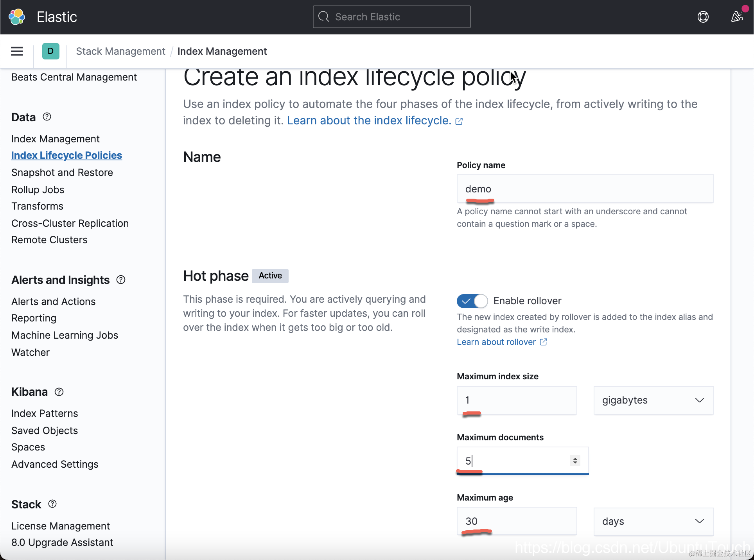754x560 pixels.
Task: Focus the Search Elastic box
Action: (391, 17)
